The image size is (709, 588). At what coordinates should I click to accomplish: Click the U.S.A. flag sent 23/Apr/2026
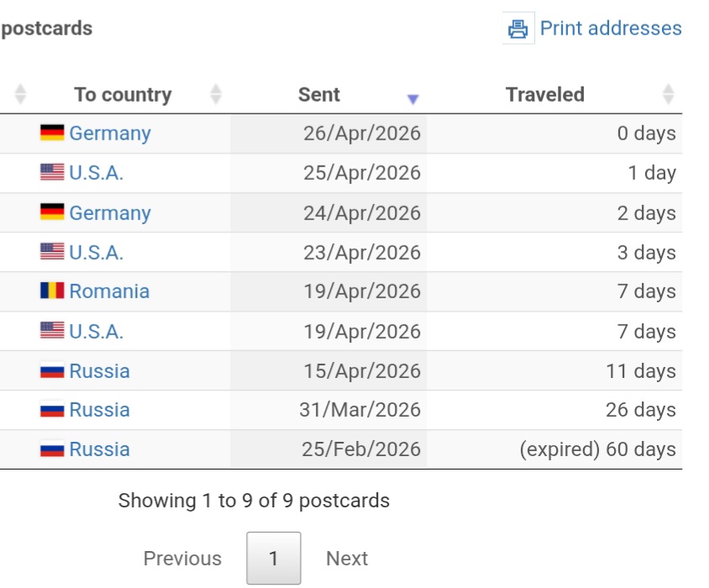coord(52,251)
